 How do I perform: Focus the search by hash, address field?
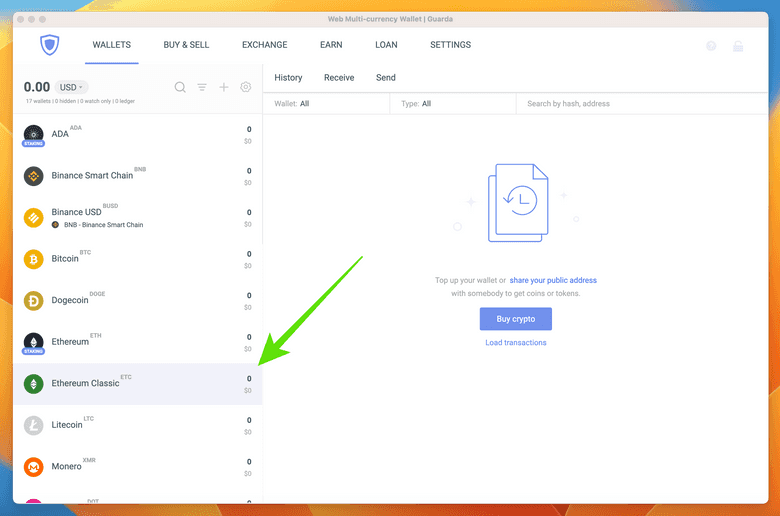[640, 103]
